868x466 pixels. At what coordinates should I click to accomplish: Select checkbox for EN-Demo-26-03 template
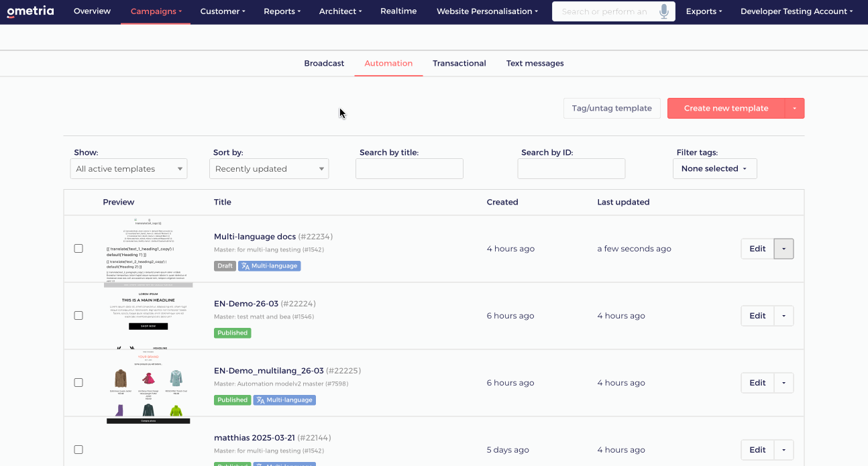(78, 315)
